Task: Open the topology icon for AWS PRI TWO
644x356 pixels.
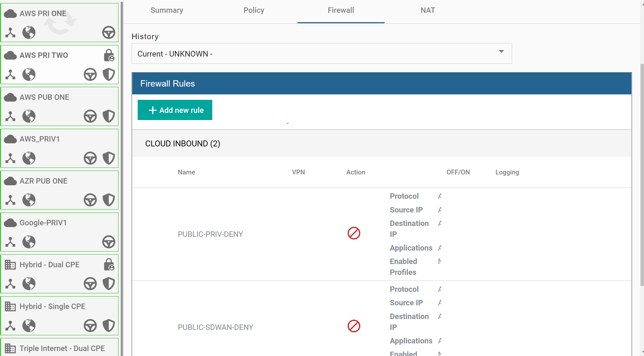Action: (x=10, y=75)
